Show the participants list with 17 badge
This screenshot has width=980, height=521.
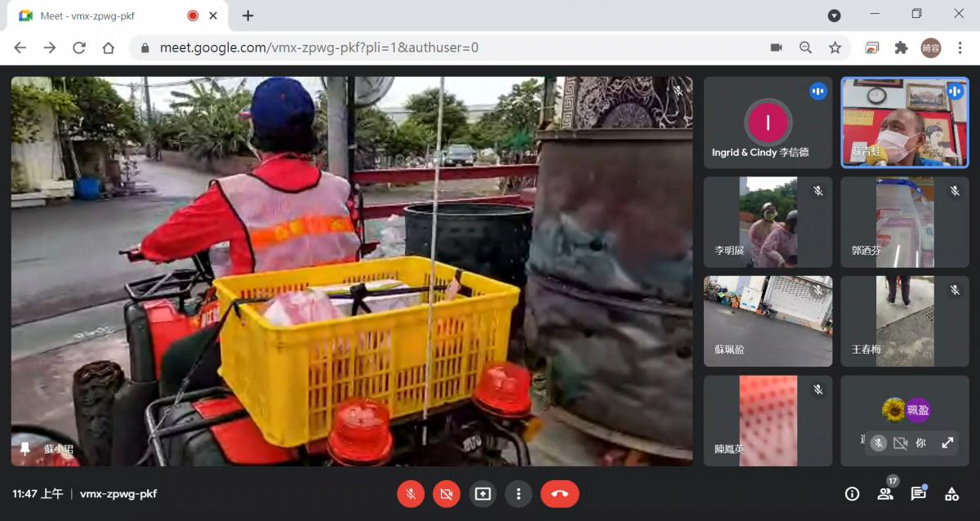pyautogui.click(x=885, y=493)
